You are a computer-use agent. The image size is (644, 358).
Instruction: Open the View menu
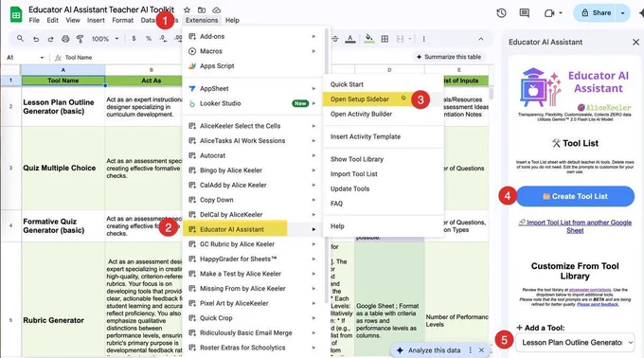73,20
